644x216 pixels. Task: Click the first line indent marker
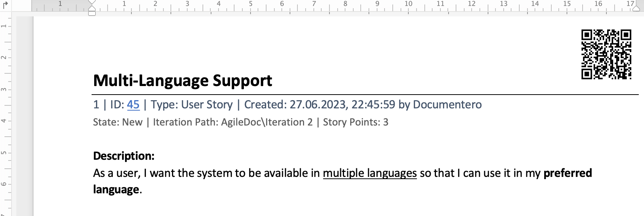(92, 2)
